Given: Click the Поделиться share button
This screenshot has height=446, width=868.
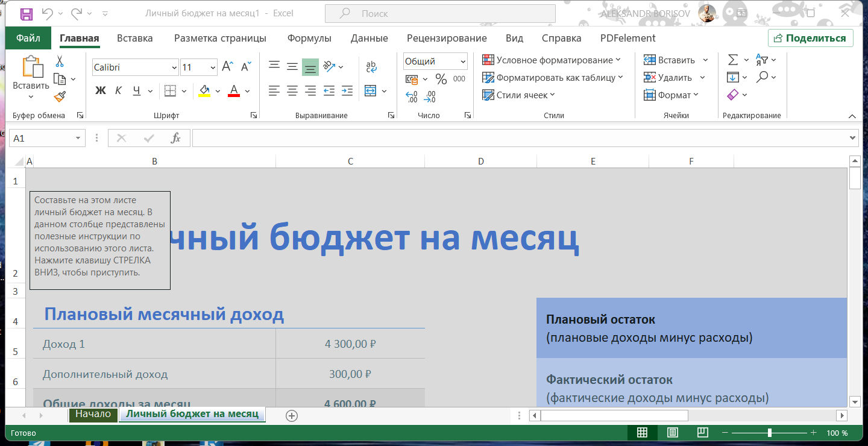Looking at the screenshot, I should coord(810,38).
